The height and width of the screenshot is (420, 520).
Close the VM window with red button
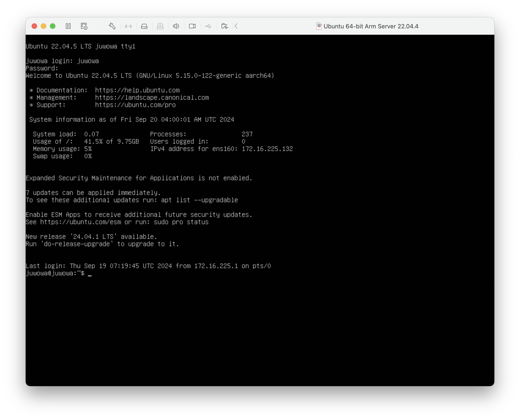coord(34,26)
